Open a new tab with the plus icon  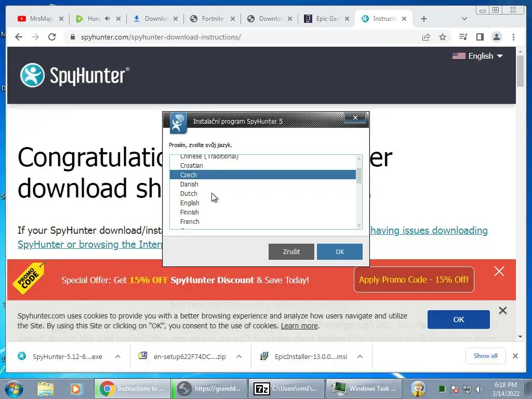[x=424, y=19]
